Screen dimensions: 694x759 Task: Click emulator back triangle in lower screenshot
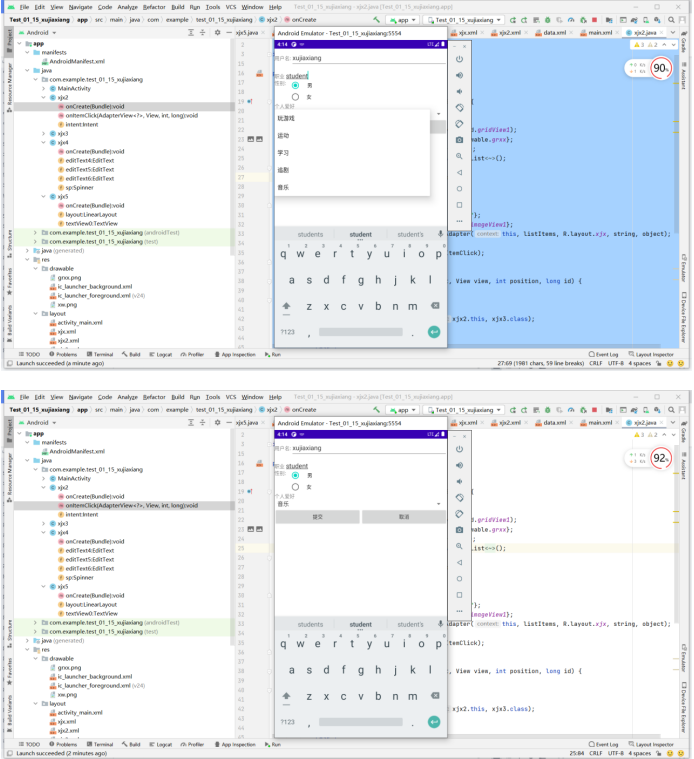459,562
